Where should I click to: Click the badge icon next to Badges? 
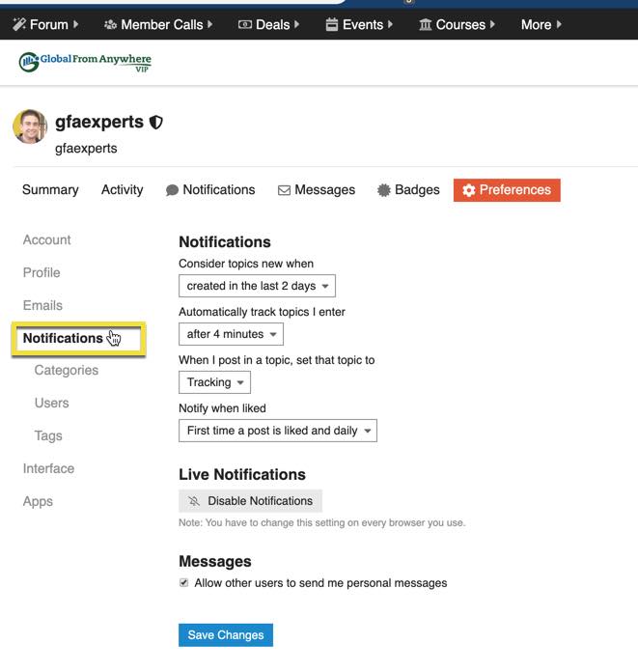coord(384,190)
